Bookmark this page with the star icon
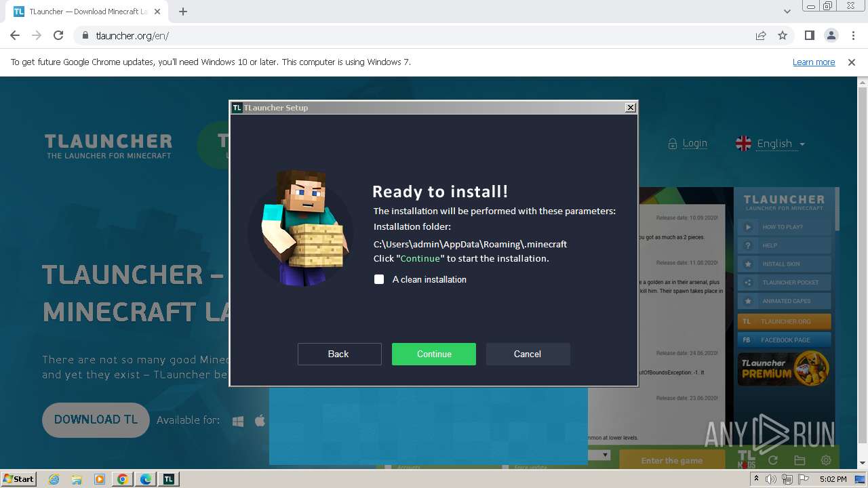The height and width of the screenshot is (488, 868). point(783,35)
